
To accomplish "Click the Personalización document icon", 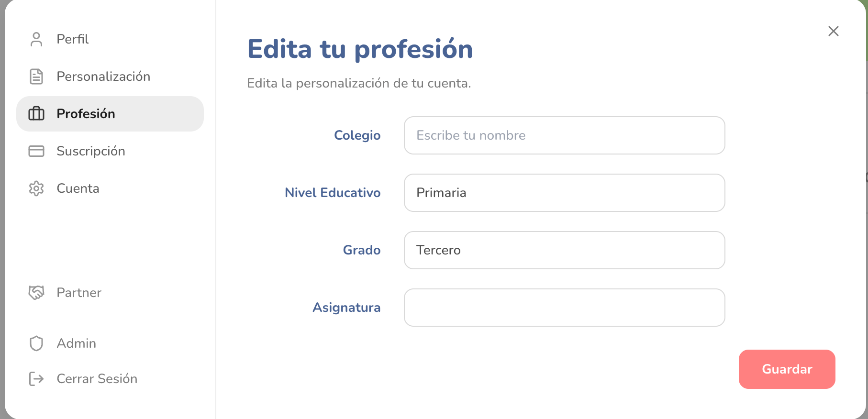I will tap(36, 77).
